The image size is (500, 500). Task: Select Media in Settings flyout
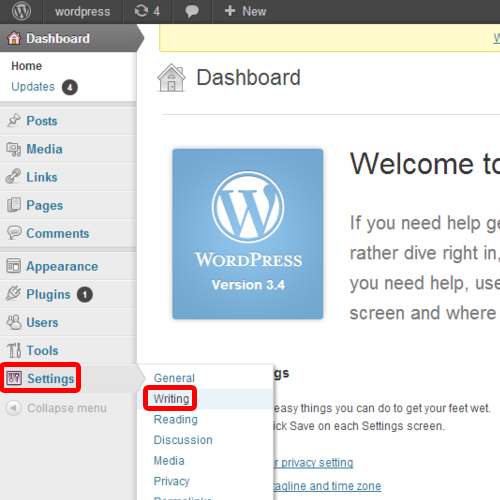[x=169, y=461]
